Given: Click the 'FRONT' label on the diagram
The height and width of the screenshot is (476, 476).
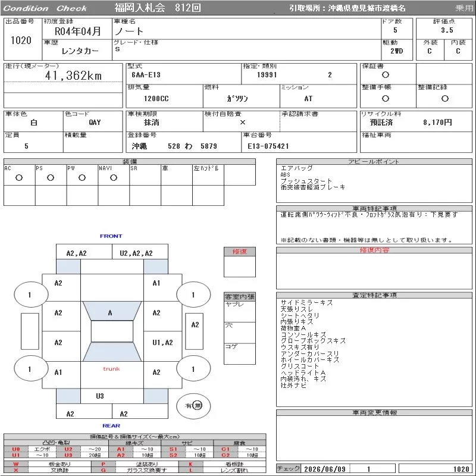Looking at the screenshot, I should click(x=111, y=236).
